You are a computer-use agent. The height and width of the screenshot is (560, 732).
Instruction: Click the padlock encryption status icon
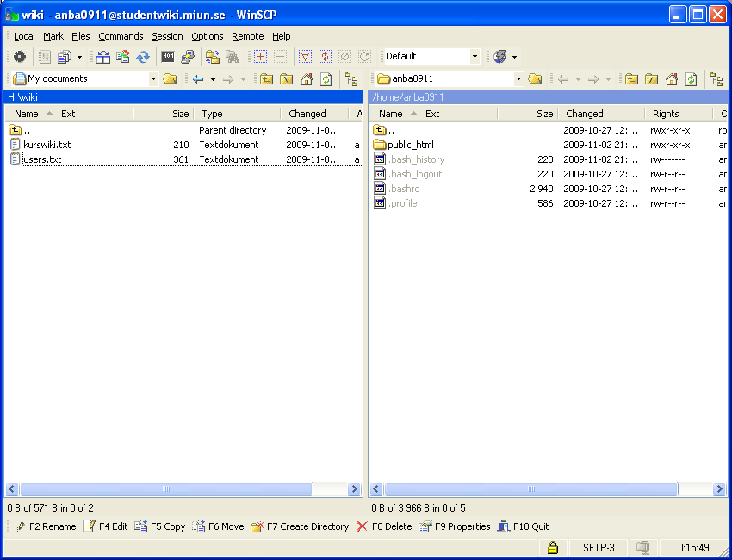coord(553,547)
